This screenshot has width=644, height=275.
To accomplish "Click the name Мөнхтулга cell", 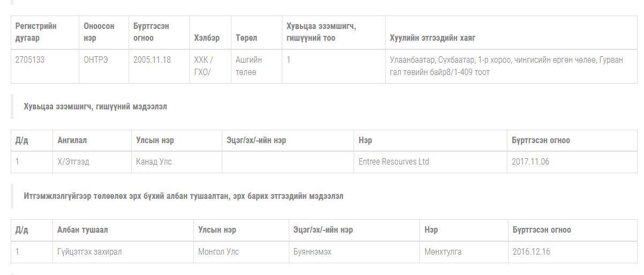I will click(x=443, y=252).
